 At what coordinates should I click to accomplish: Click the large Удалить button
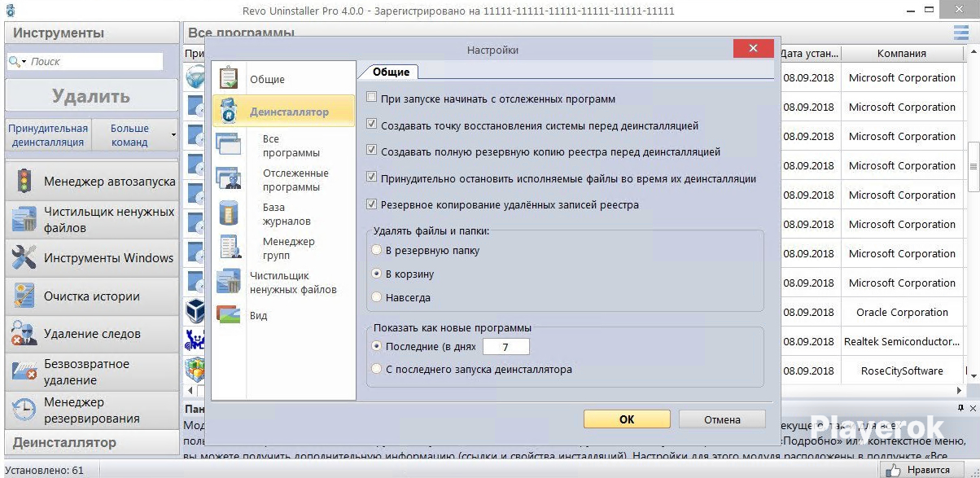coord(91,96)
